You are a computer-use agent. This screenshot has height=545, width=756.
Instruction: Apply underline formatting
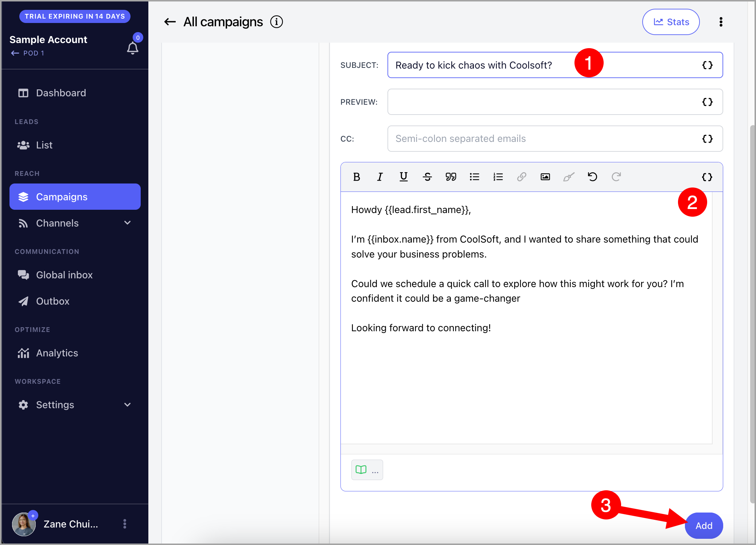pos(404,177)
